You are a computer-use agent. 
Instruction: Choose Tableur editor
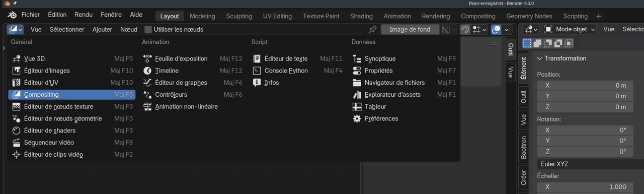404,106
